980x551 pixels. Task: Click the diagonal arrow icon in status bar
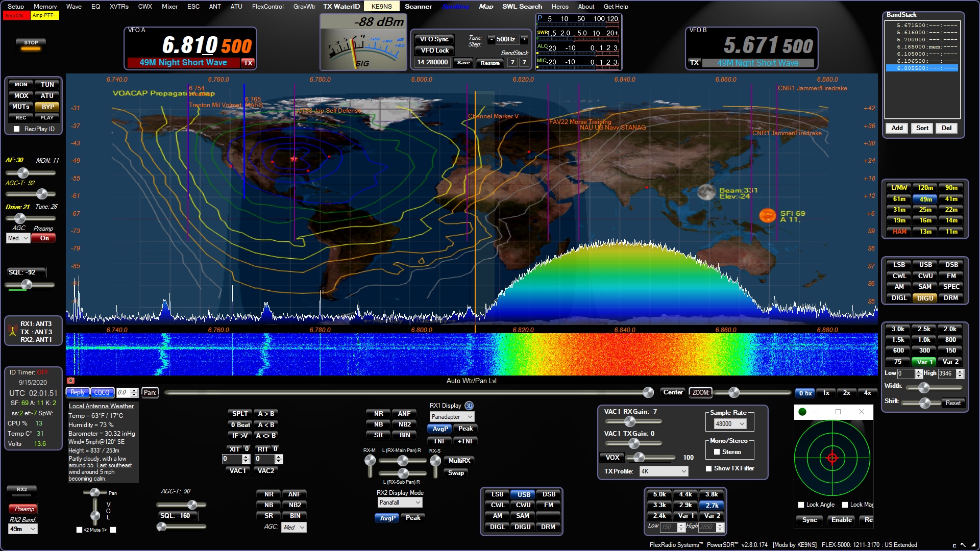(963, 545)
